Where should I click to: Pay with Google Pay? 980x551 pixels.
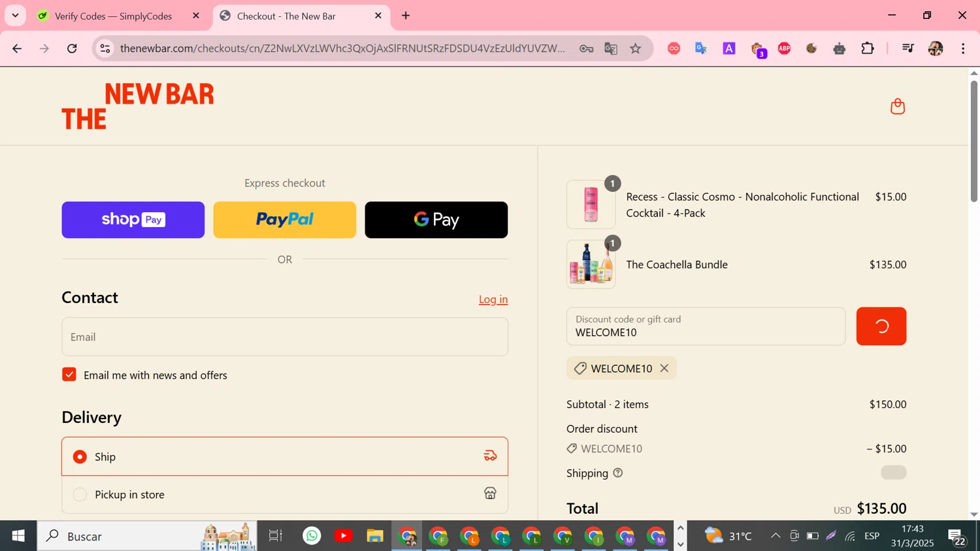point(436,220)
